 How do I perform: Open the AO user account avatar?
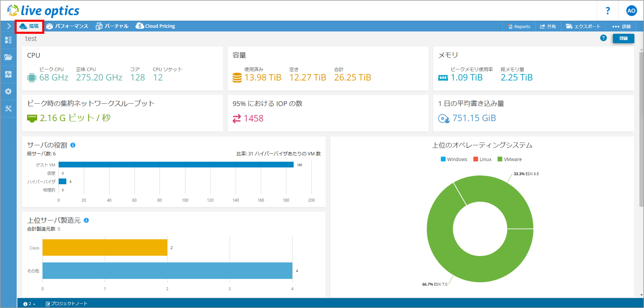(x=631, y=11)
